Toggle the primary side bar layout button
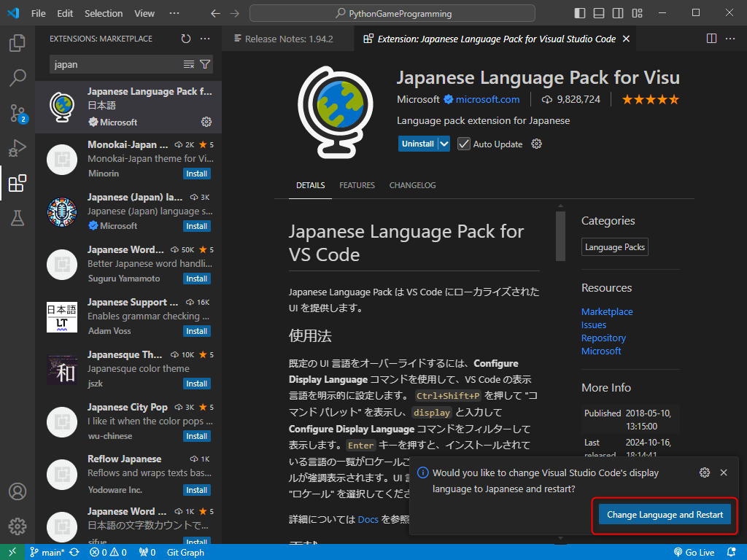 point(580,13)
